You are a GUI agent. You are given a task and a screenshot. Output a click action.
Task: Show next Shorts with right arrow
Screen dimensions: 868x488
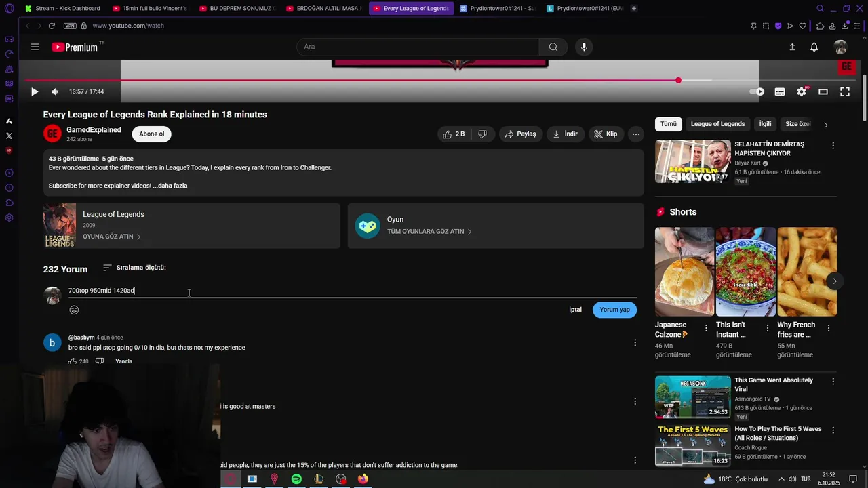coord(834,281)
